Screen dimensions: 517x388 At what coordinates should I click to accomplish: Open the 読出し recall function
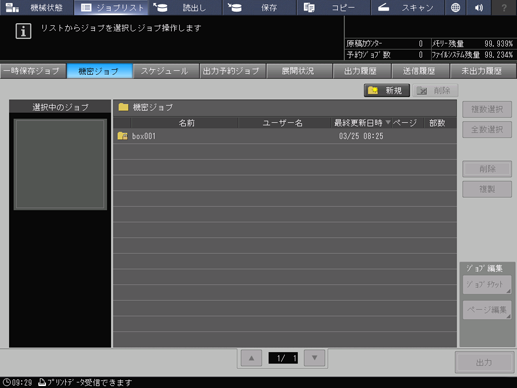185,7
